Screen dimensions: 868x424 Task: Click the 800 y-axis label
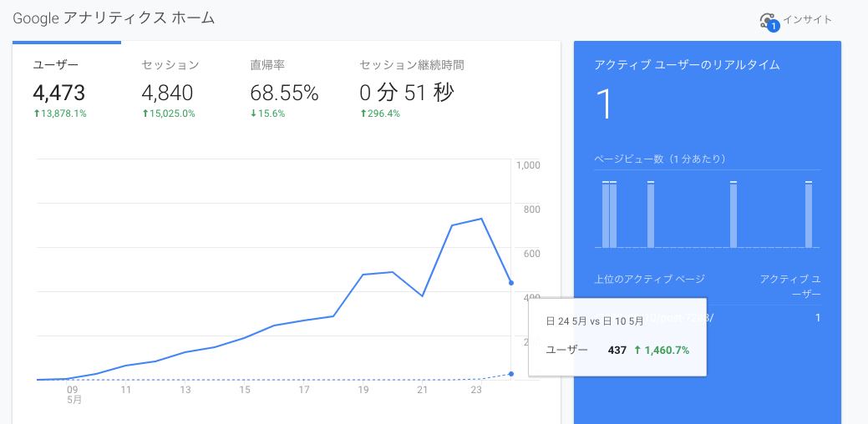[531, 209]
